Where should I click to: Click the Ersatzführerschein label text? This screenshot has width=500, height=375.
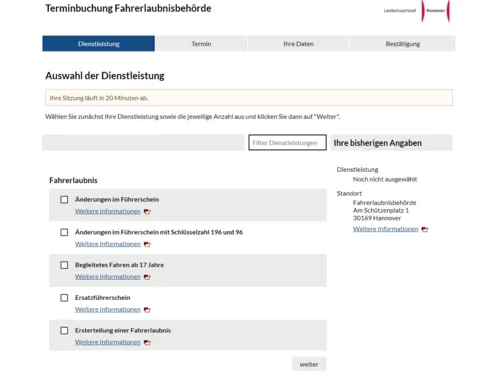tap(103, 297)
